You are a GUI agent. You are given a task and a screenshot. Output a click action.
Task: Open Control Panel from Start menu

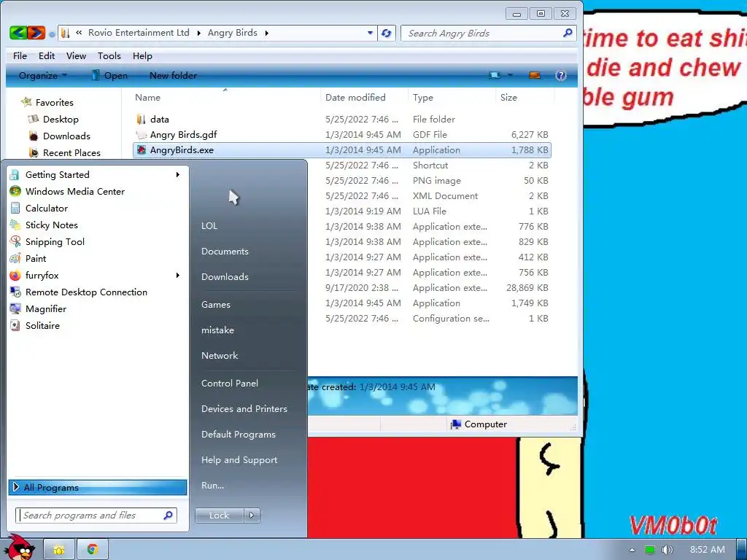point(230,383)
